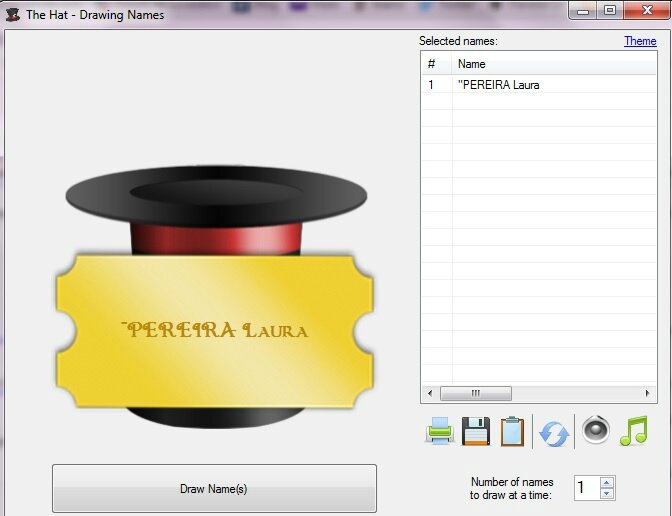Minimize The Hat window
Image resolution: width=672 pixels, height=516 pixels.
click(x=583, y=11)
